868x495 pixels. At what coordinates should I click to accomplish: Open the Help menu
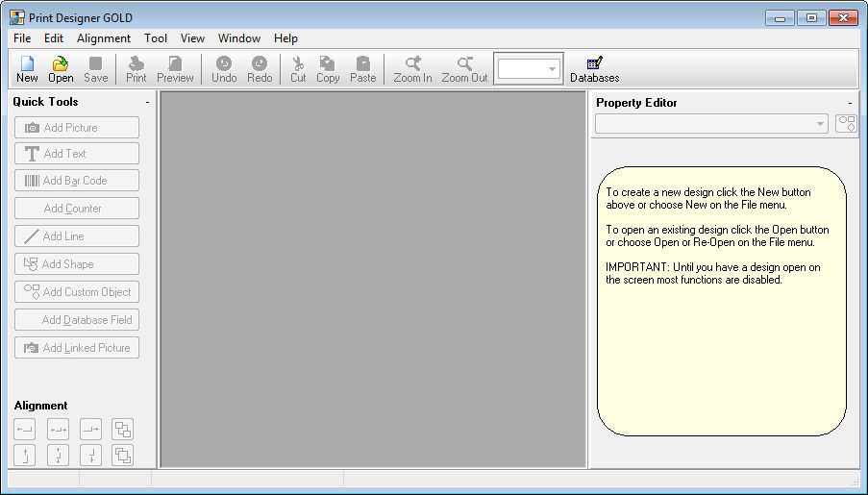coord(285,38)
